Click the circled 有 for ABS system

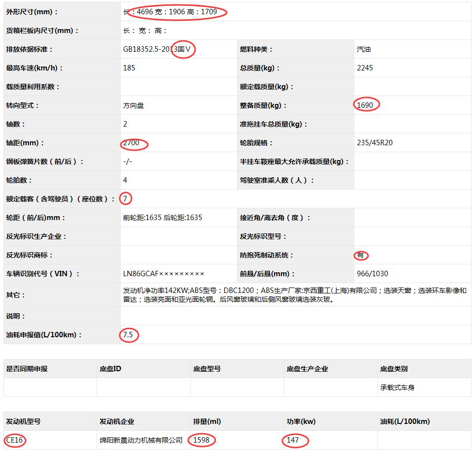(361, 255)
